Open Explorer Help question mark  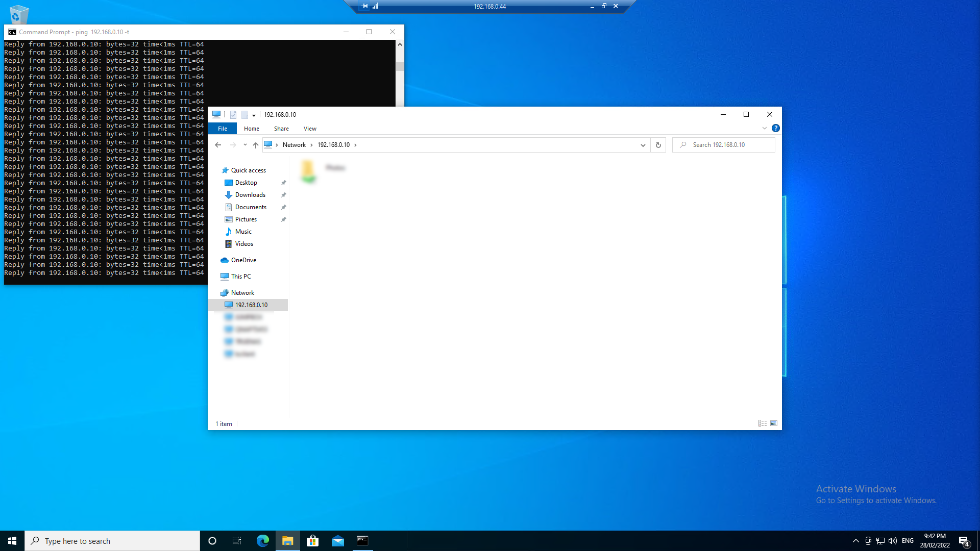(x=775, y=128)
